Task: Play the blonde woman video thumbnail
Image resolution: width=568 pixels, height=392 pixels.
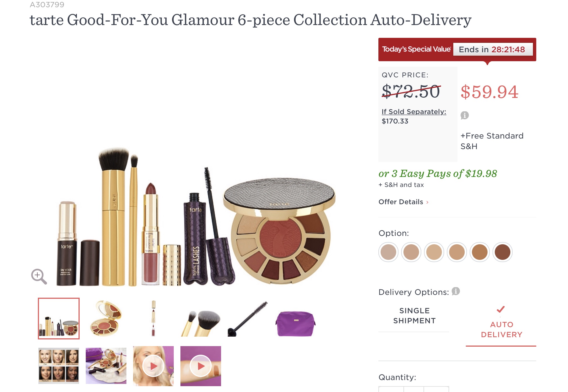Action: click(x=153, y=366)
